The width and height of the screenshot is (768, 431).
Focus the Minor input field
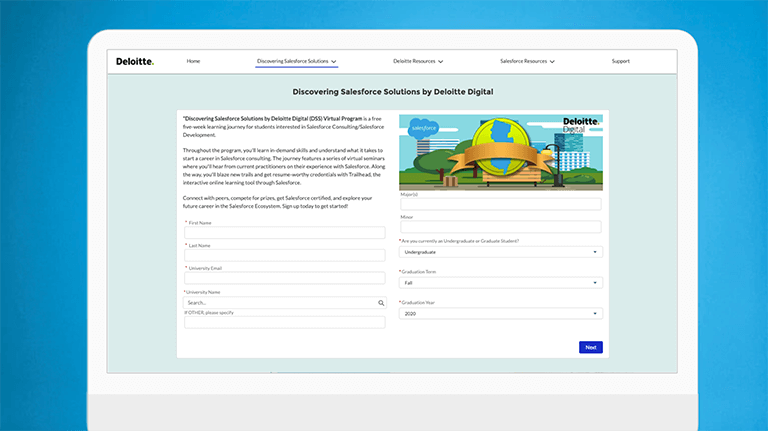pyautogui.click(x=501, y=227)
